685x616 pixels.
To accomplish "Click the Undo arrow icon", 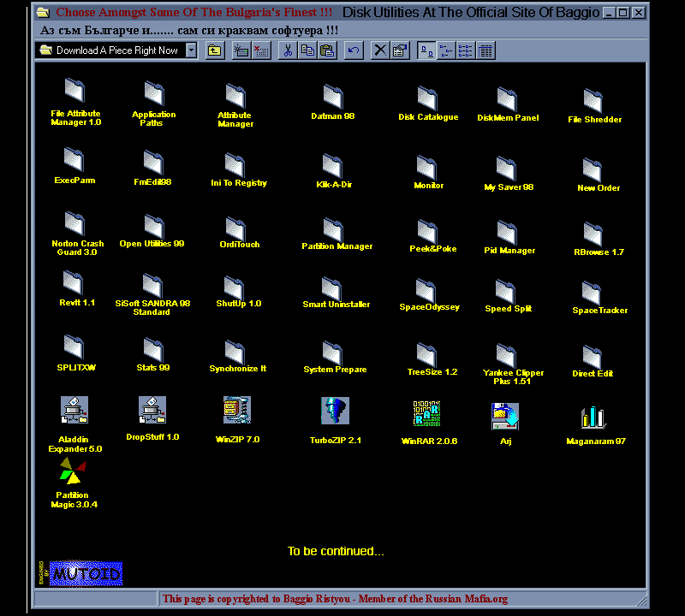I will tap(354, 50).
